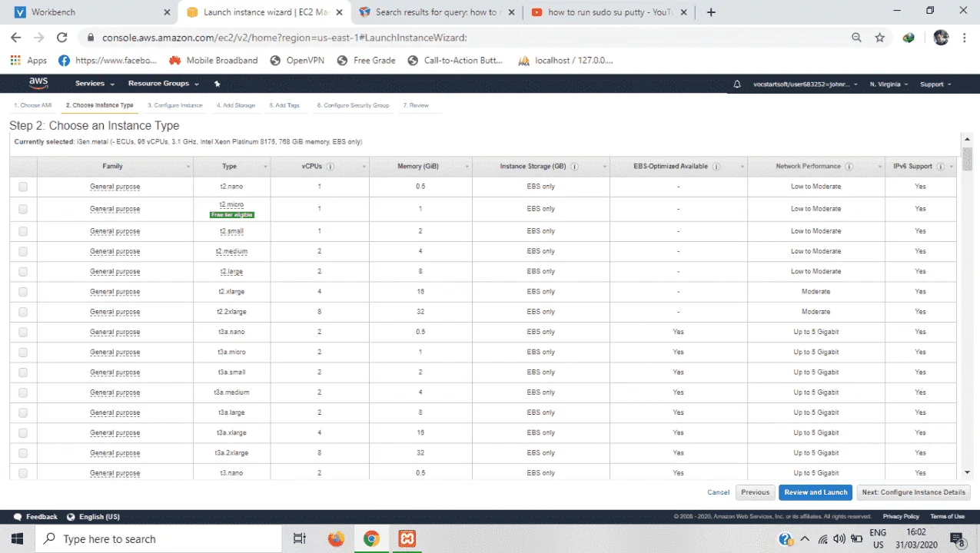Click Review and Launch button
Screen dimensions: 980x553
(x=816, y=492)
